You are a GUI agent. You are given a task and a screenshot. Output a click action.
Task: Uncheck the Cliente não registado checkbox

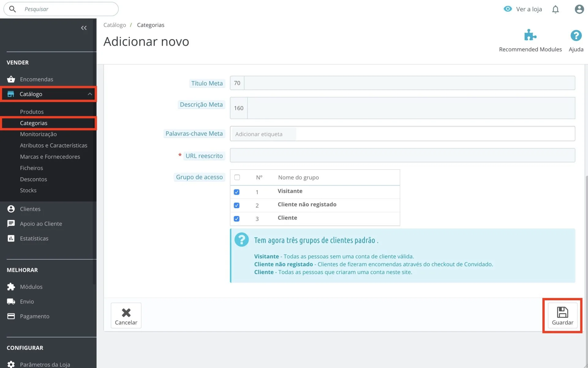[236, 205]
